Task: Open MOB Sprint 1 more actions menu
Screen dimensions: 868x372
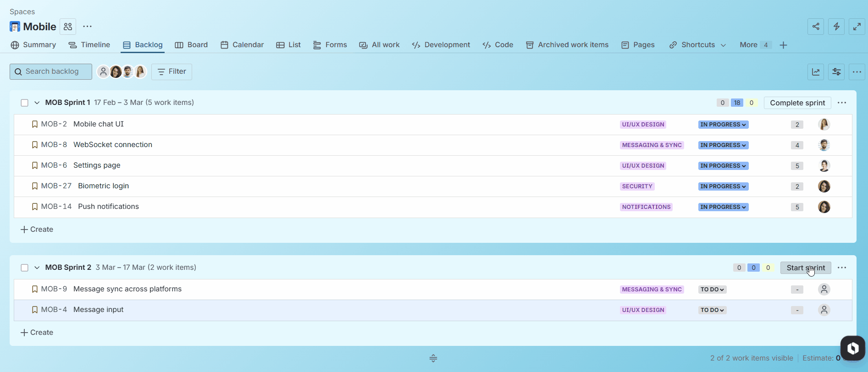Action: (842, 103)
